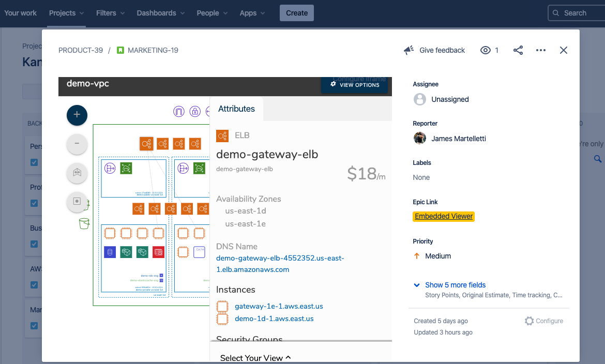
Task: Open the share icon for this issue
Action: (x=518, y=50)
